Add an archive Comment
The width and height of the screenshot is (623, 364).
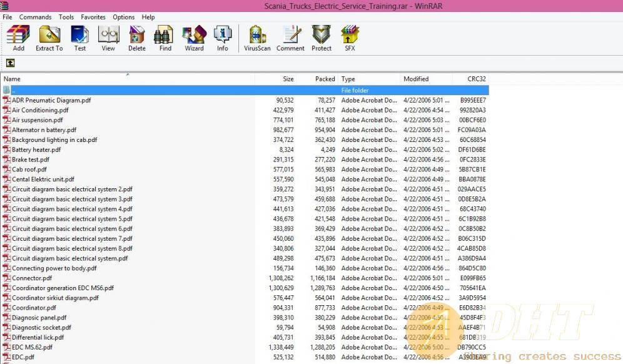[x=290, y=35]
